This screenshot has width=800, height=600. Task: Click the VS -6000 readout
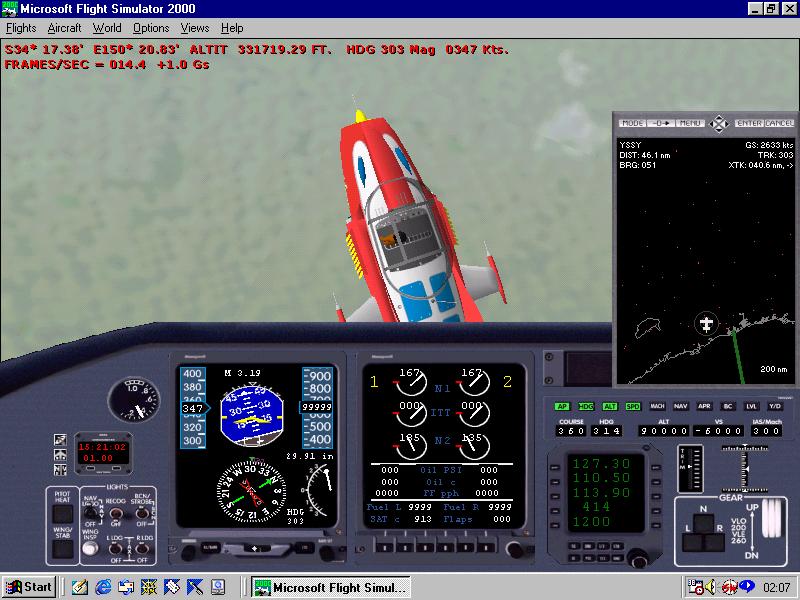(718, 431)
